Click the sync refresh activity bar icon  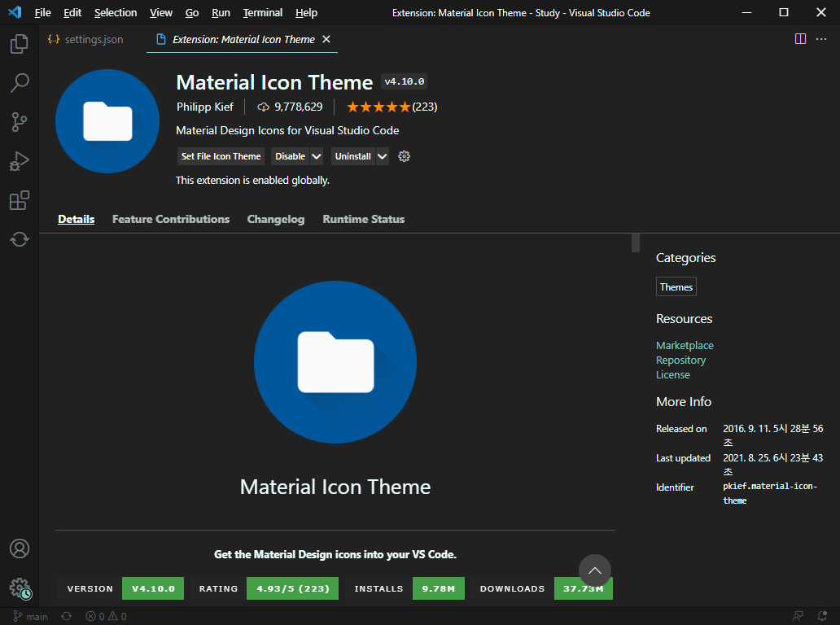[x=20, y=239]
